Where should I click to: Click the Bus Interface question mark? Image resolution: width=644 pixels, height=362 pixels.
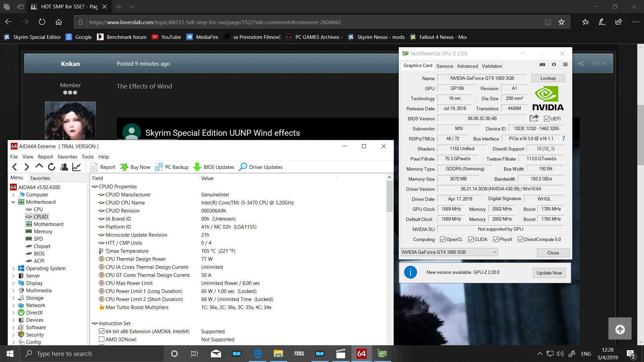tap(563, 138)
